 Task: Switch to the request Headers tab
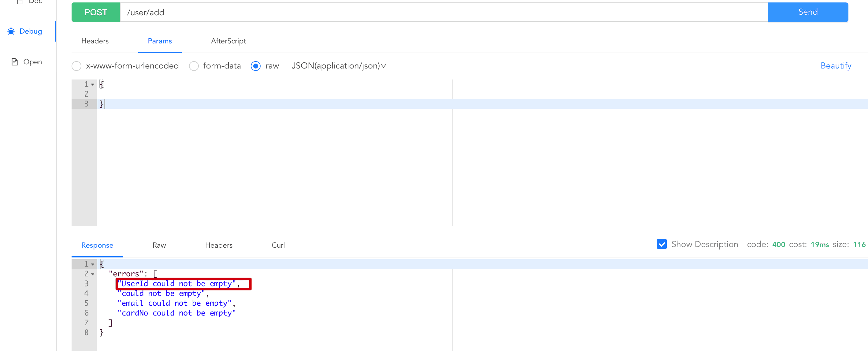pos(95,41)
